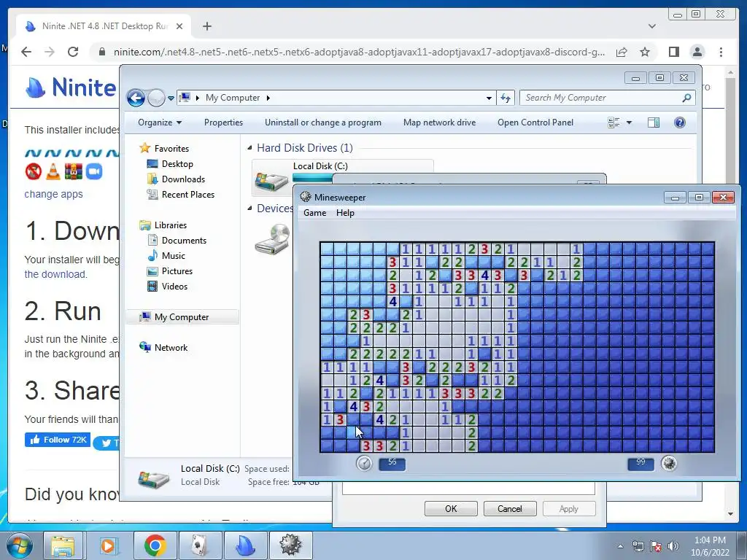
Task: Close the Ninite browser tab
Action: 179,26
